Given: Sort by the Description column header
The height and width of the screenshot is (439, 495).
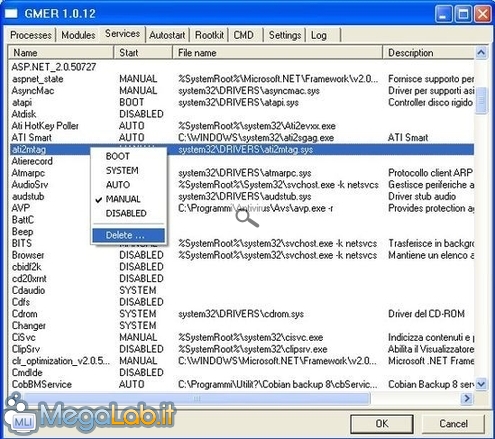Looking at the screenshot, I should tap(428, 52).
